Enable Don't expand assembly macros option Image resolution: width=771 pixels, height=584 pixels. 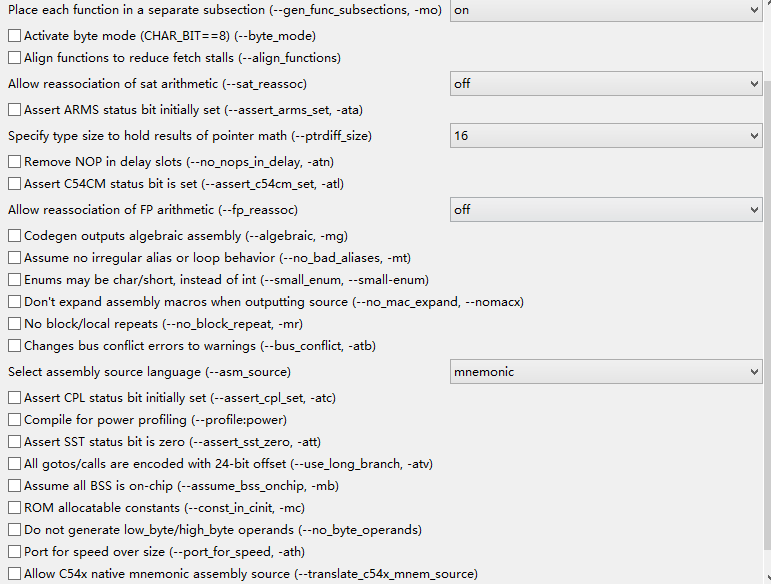pos(14,302)
